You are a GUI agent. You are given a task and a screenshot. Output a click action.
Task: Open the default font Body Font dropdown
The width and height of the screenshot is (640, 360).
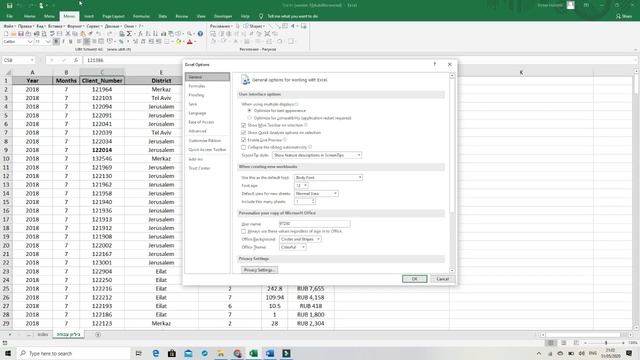(x=329, y=178)
